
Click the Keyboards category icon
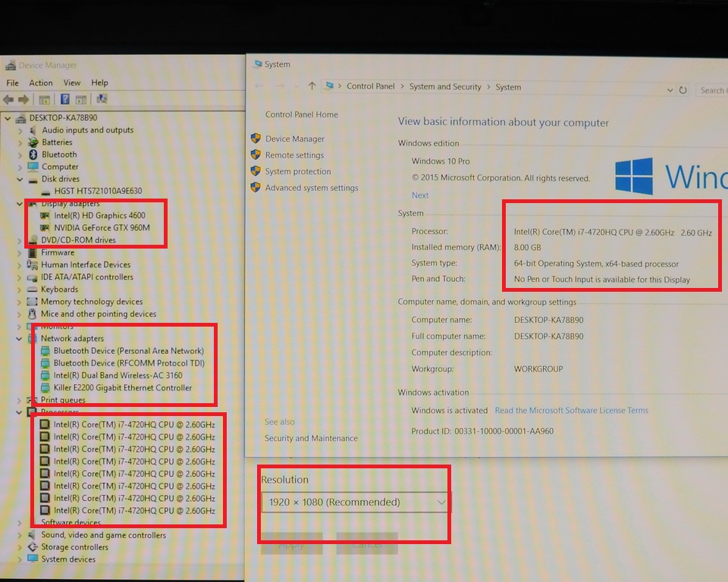coord(32,289)
